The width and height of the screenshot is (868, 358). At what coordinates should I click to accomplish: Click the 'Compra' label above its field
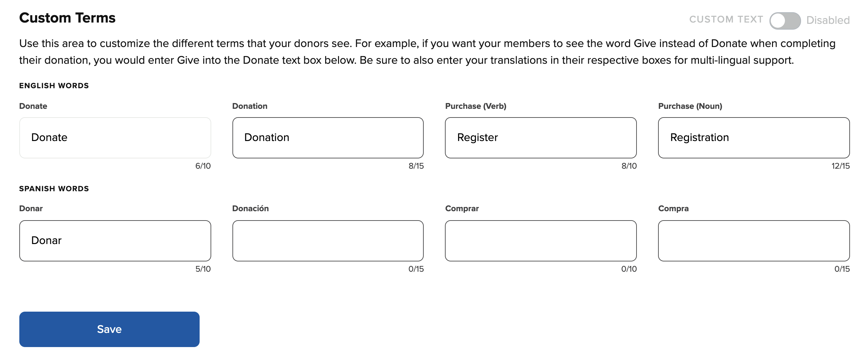coord(673,209)
